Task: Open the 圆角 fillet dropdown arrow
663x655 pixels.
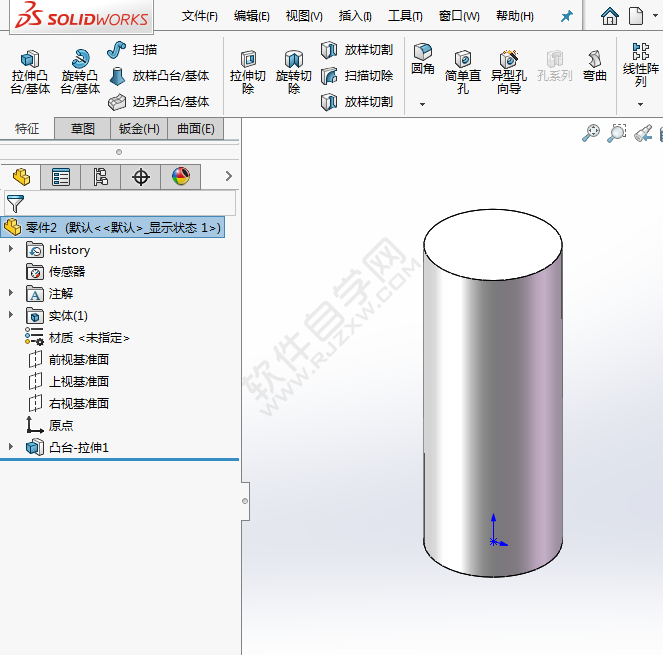Action: point(422,104)
